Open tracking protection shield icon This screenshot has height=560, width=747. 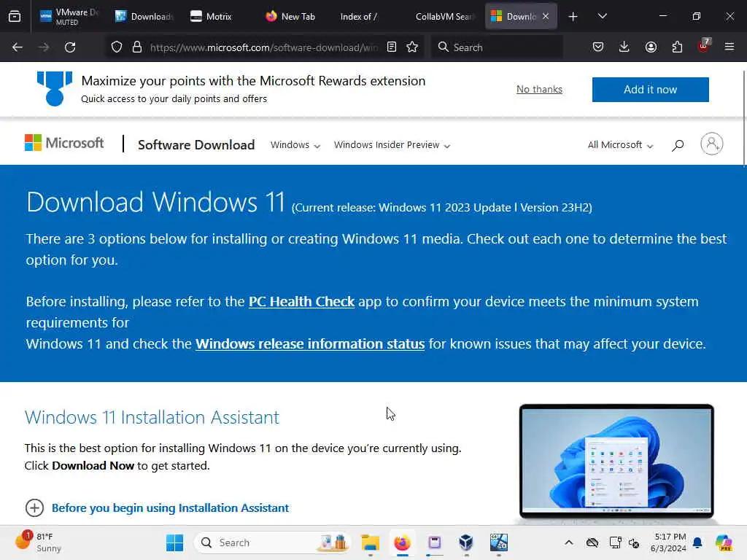(x=117, y=47)
